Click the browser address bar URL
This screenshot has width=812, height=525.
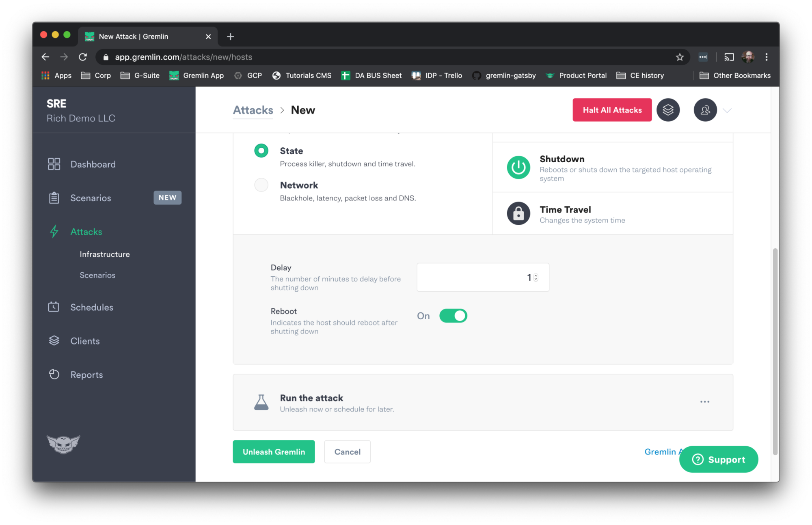(184, 57)
